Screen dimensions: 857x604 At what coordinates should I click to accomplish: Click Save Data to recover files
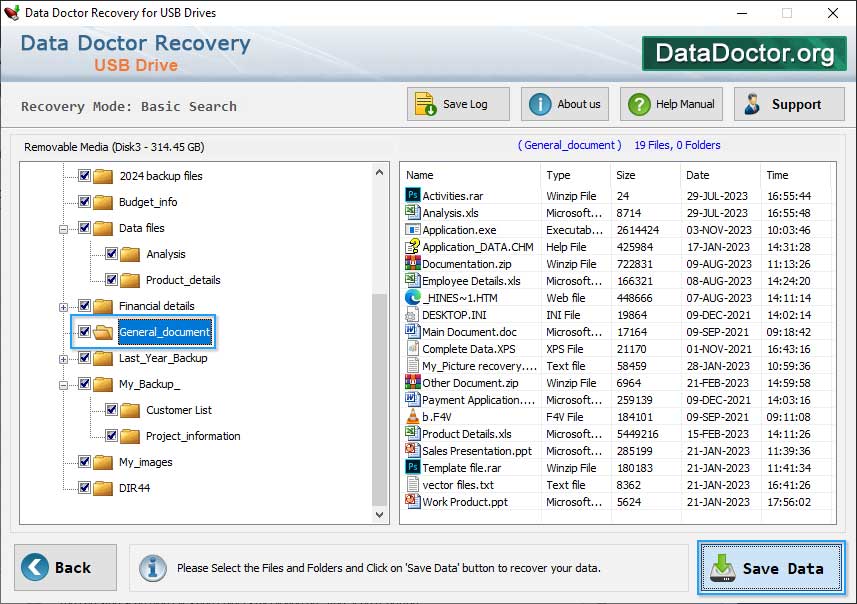point(771,568)
